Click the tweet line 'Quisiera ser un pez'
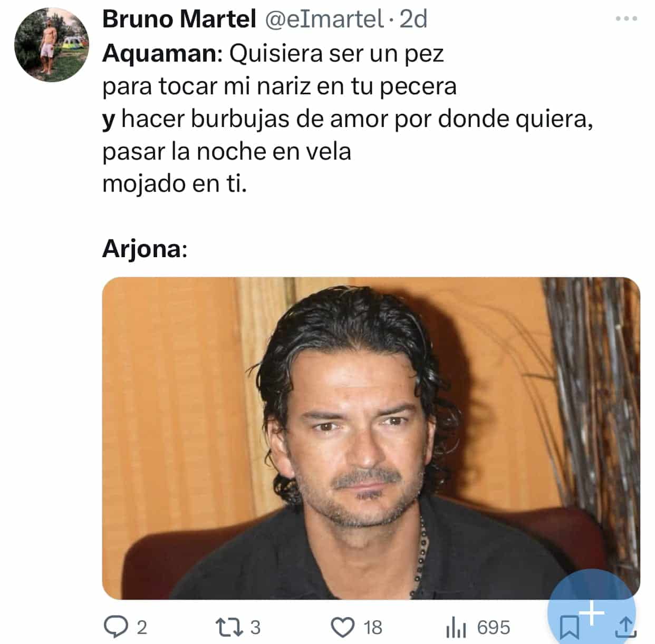Viewport: 655px width, 644px height. click(x=336, y=53)
